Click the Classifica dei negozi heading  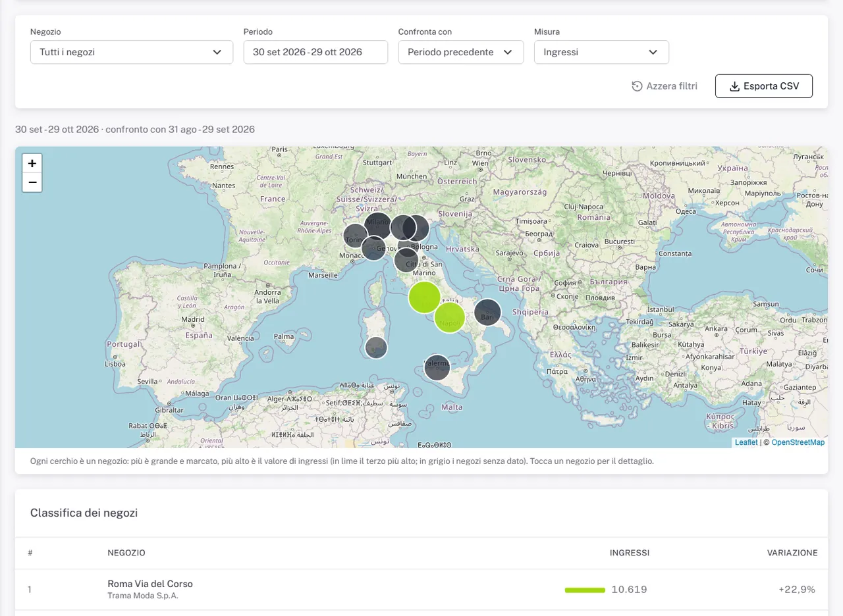[84, 513]
